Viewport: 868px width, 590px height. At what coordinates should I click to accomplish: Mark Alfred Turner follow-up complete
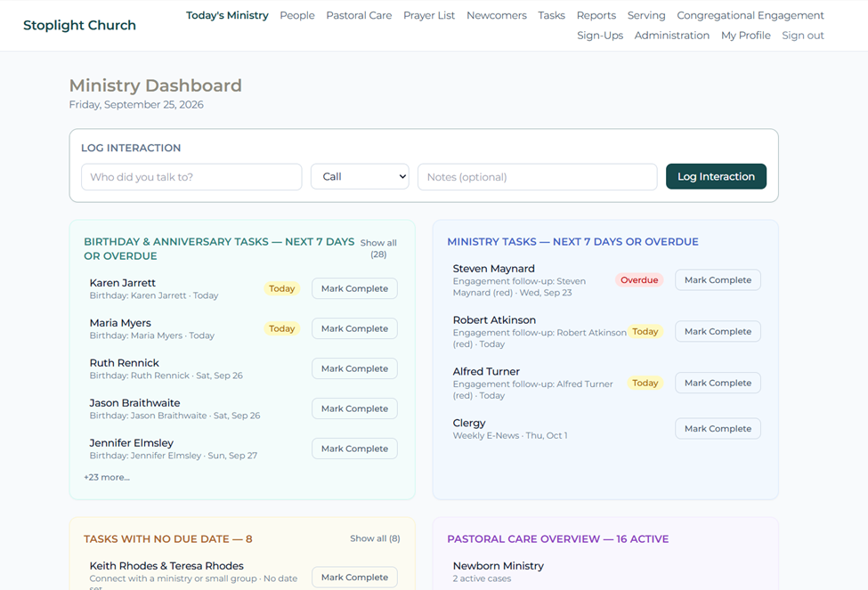coord(718,383)
